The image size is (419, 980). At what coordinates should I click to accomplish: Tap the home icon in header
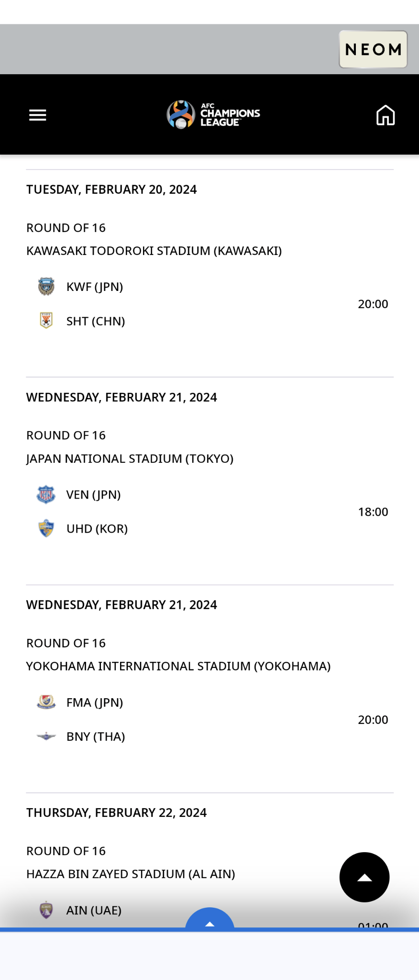point(385,115)
